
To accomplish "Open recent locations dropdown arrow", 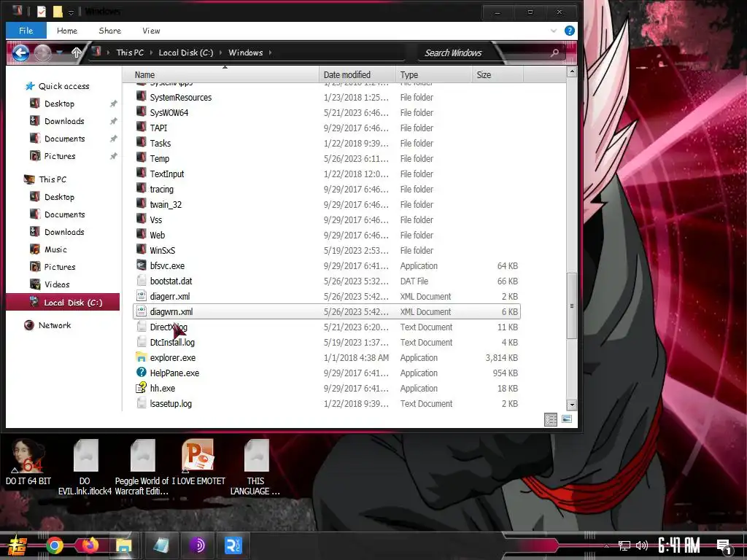I will tap(60, 52).
